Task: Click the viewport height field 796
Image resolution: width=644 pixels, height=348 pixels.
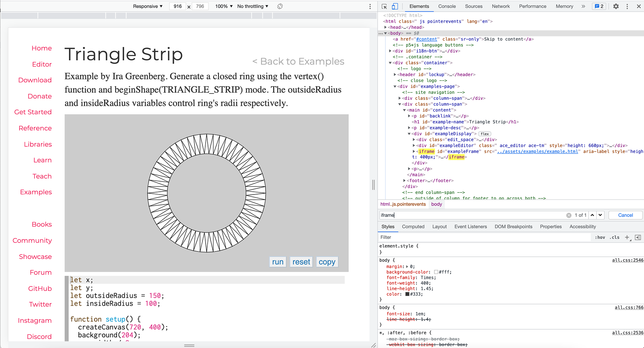Action: [200, 6]
